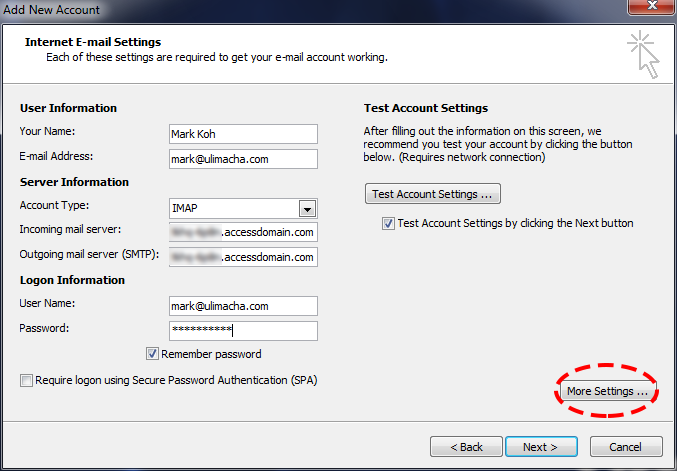
Task: Click the Add New Account title bar
Action: point(300,9)
